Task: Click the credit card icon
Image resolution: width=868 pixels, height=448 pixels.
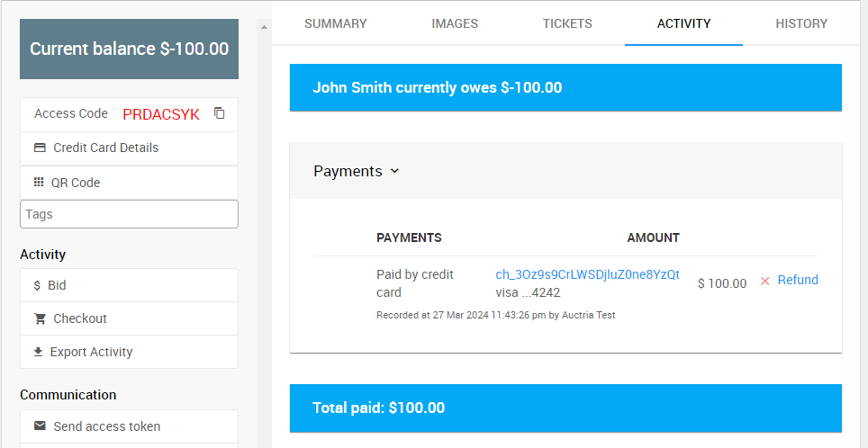Action: (40, 148)
